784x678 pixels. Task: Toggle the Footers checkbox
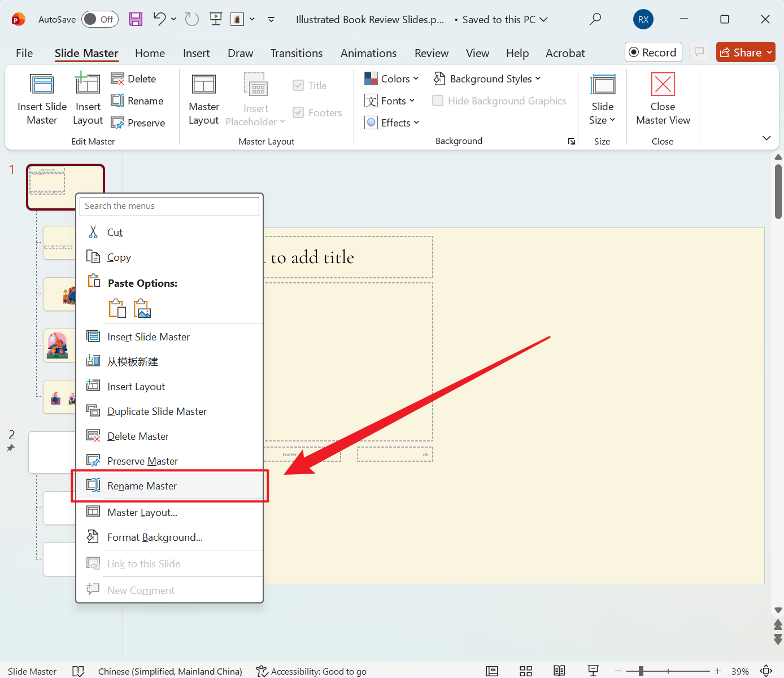(x=298, y=113)
